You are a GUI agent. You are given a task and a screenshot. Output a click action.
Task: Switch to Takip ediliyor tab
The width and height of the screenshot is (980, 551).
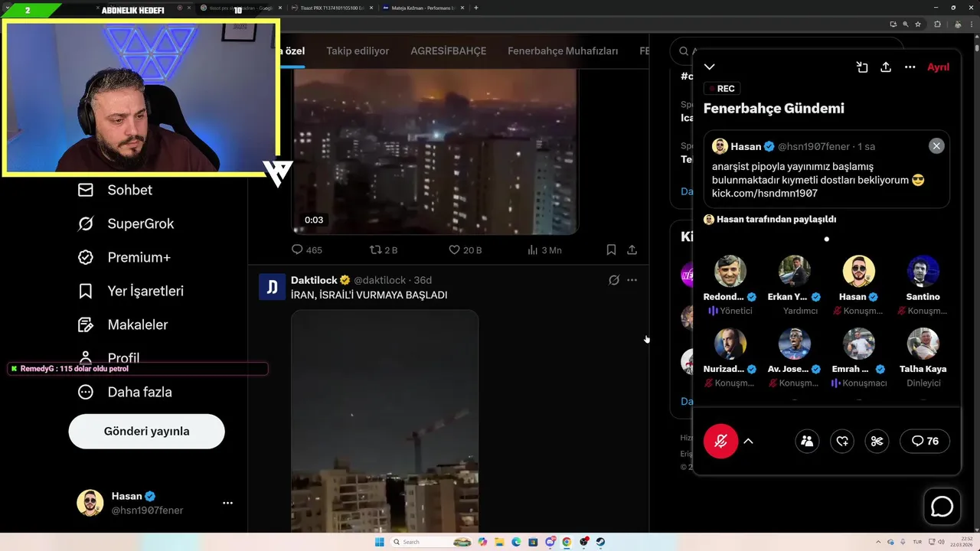point(358,51)
